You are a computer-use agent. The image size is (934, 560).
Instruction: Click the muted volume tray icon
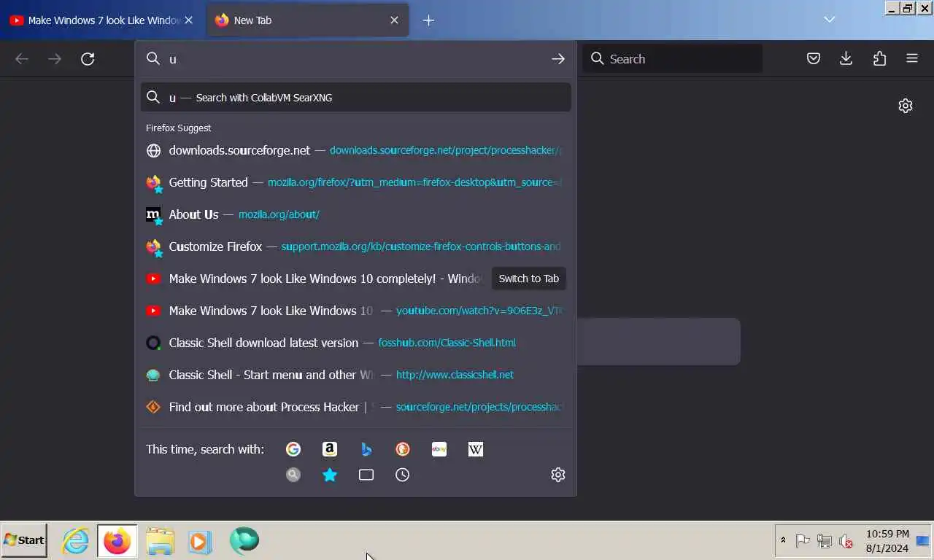pos(846,541)
